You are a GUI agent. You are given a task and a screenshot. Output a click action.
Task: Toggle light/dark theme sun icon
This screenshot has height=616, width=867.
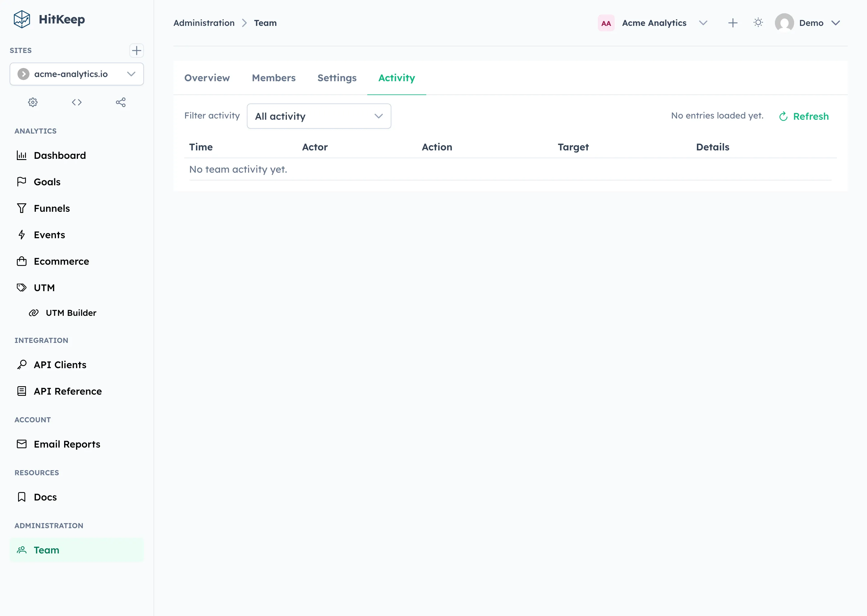758,23
